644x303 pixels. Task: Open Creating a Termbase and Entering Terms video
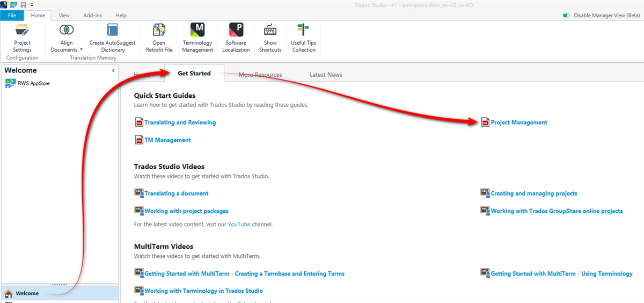(245, 273)
